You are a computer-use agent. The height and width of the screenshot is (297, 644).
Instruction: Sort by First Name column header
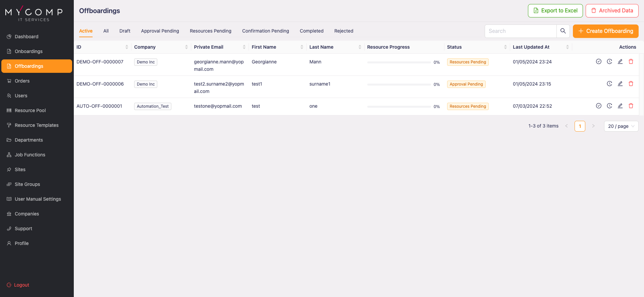(x=302, y=47)
